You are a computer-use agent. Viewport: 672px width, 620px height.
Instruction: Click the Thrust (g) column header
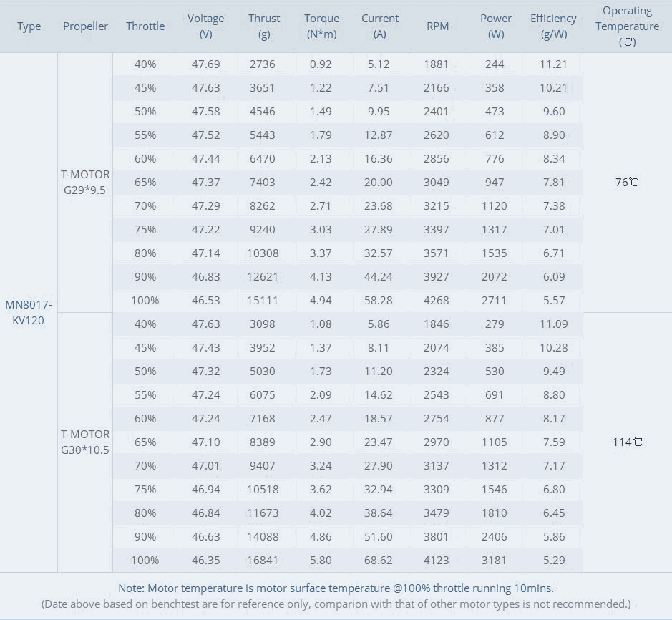[264, 26]
